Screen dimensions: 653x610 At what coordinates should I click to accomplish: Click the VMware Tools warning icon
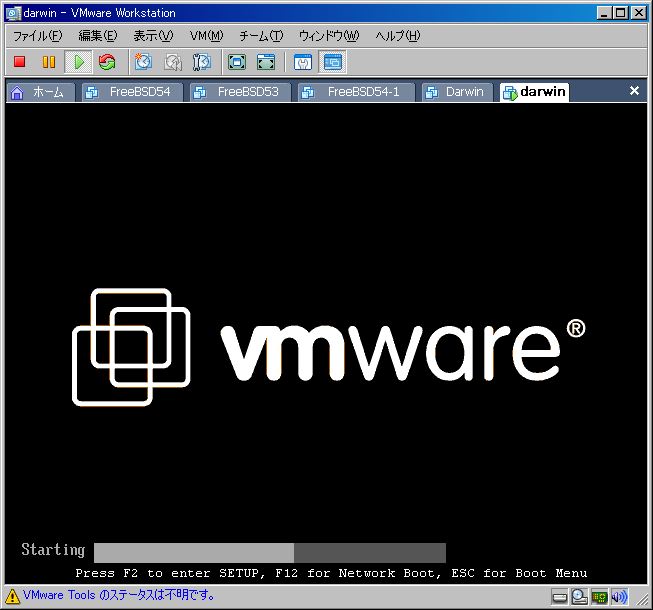pos(12,596)
